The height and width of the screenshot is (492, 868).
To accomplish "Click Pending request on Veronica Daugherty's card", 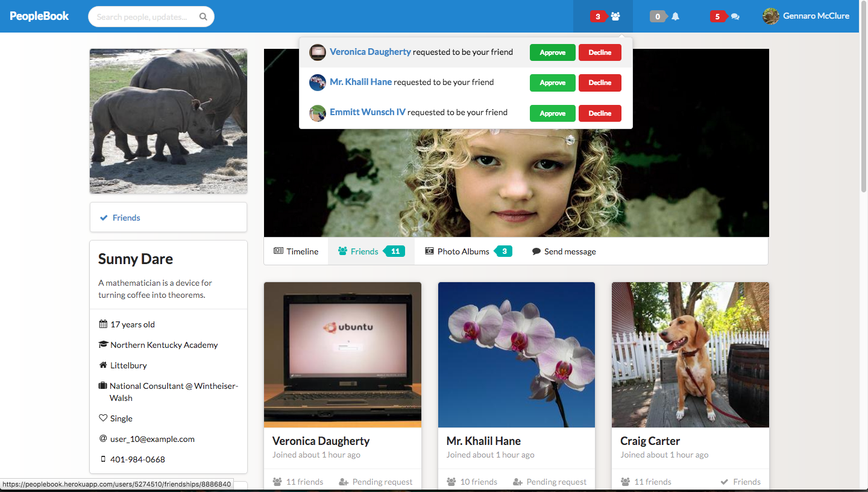I will [376, 482].
